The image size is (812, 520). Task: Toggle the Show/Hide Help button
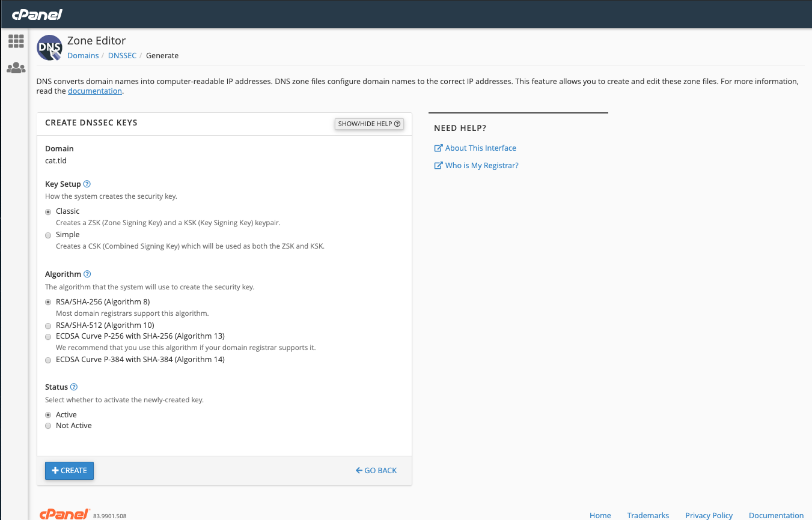369,124
